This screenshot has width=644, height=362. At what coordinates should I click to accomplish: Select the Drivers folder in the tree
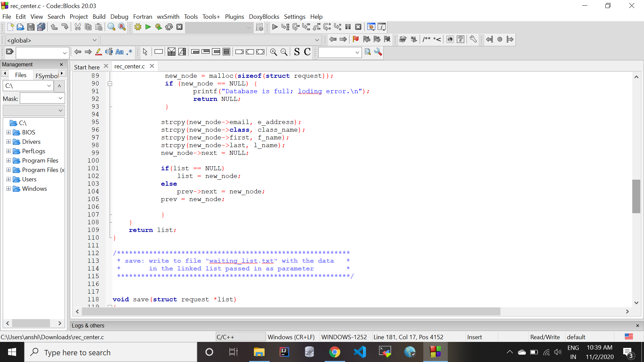coord(31,142)
